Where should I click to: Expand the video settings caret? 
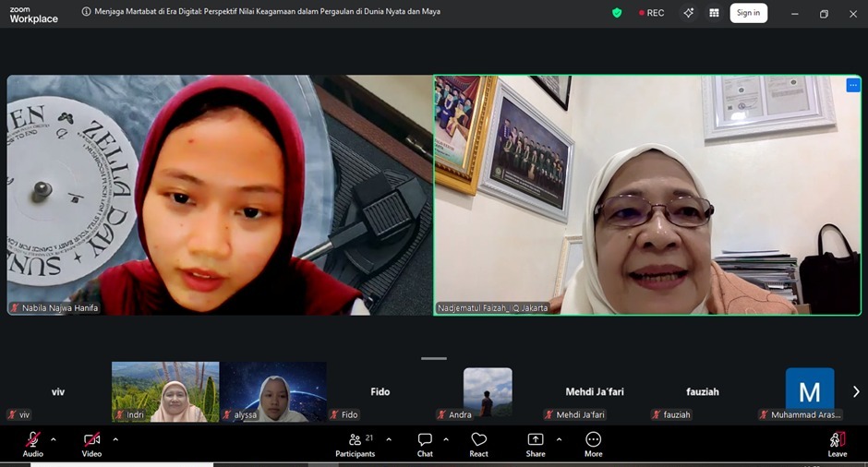pos(115,439)
